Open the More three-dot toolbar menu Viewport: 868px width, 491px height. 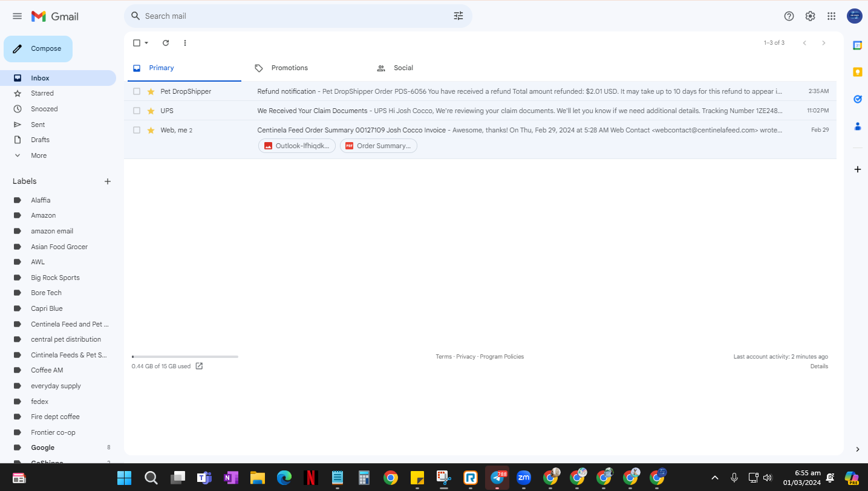[185, 43]
